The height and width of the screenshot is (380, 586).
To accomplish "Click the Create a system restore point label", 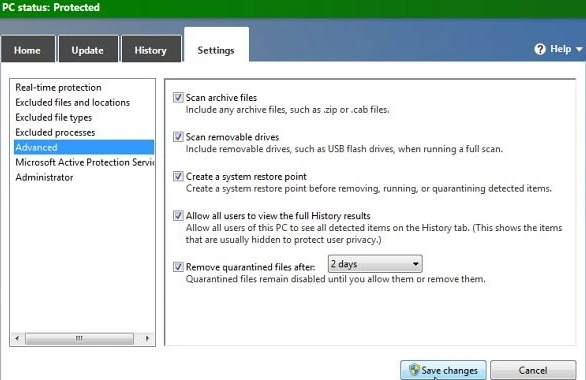I will click(246, 176).
